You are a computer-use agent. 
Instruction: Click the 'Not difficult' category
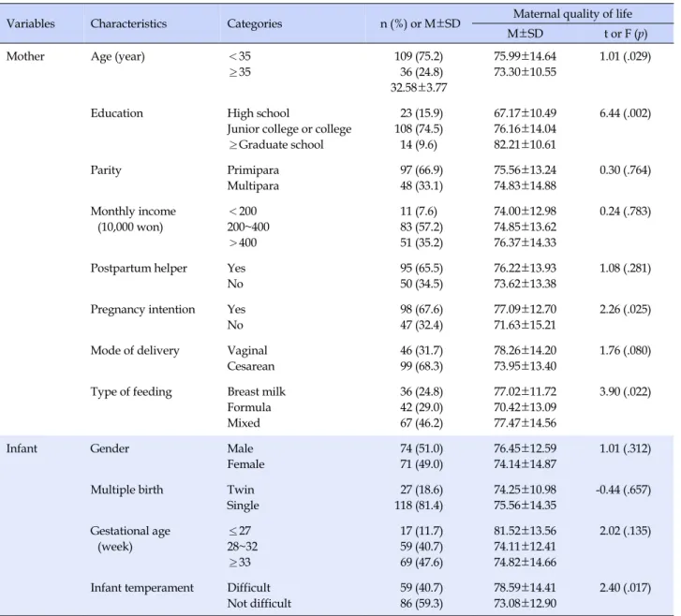259,604
